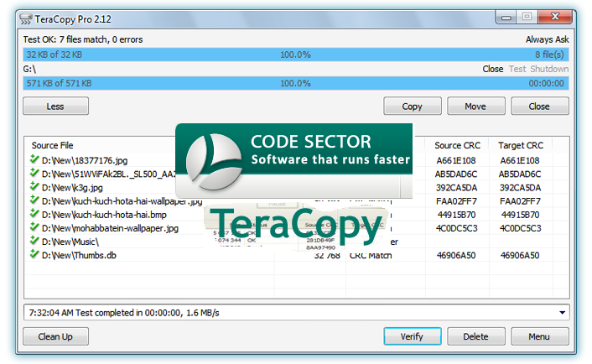Select row kuch-kuch-hota-hai-wallpaper.jpg

click(296, 201)
